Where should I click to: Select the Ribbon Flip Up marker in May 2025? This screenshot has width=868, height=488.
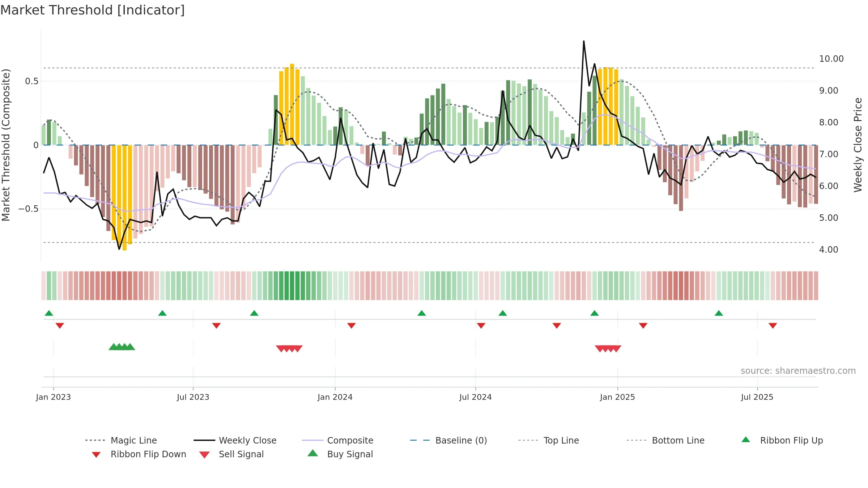point(719,313)
